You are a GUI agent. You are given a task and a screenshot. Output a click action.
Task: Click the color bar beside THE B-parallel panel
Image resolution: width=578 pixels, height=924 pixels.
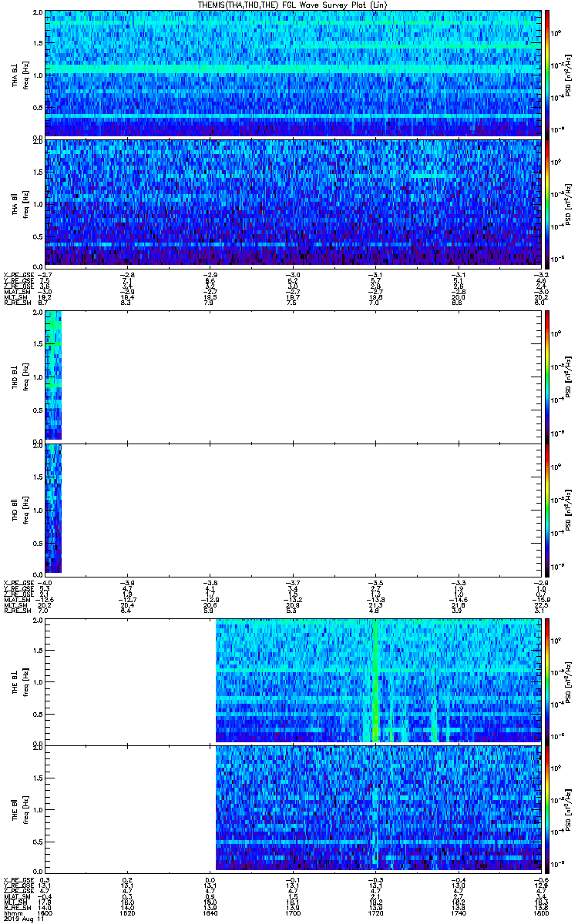[x=547, y=808]
